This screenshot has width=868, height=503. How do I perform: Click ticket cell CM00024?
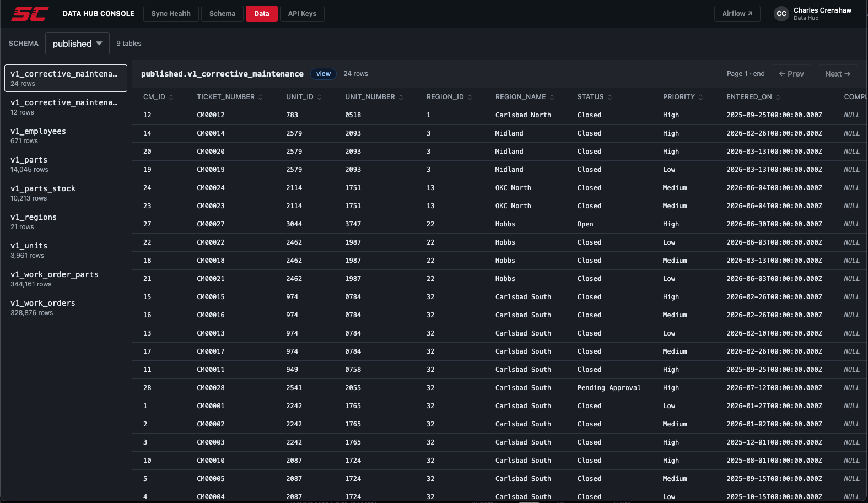[211, 188]
